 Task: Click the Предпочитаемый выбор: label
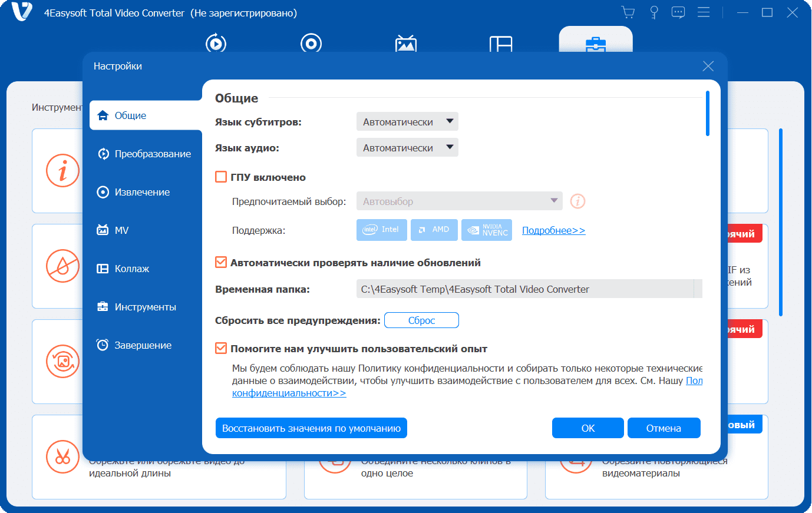tap(289, 201)
